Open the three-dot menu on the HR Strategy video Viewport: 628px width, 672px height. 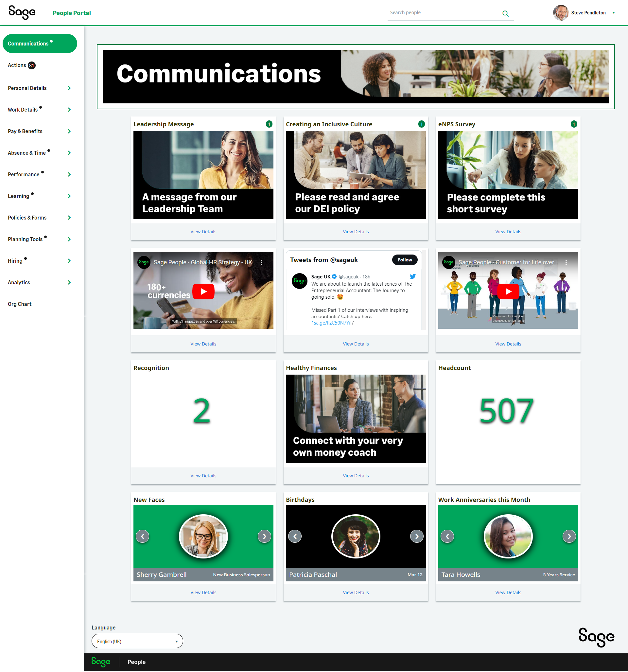261,262
